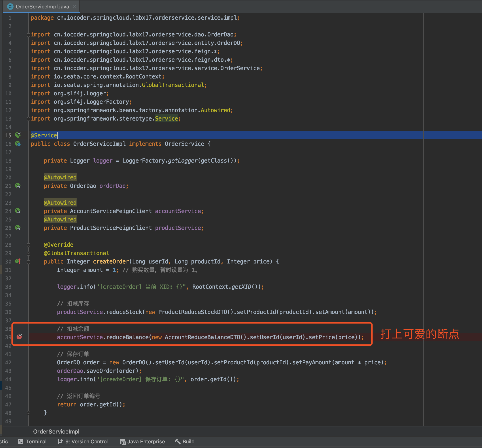
Task: Close the OrderServiceImpl.java tab
Action: point(74,7)
